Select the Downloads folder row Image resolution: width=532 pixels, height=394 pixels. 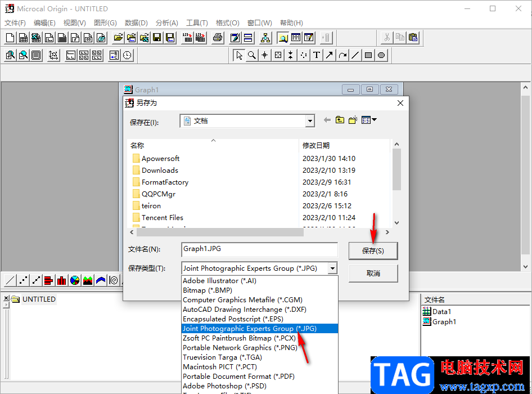click(213, 171)
